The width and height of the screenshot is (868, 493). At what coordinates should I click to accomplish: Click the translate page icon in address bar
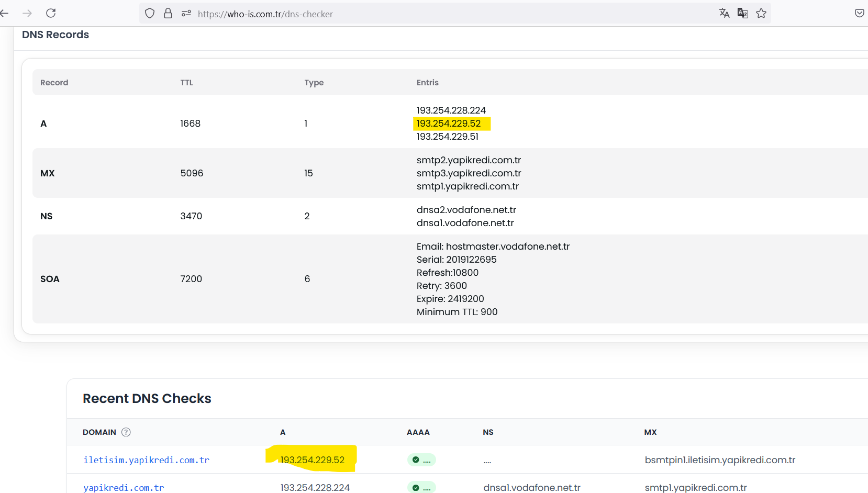(725, 13)
